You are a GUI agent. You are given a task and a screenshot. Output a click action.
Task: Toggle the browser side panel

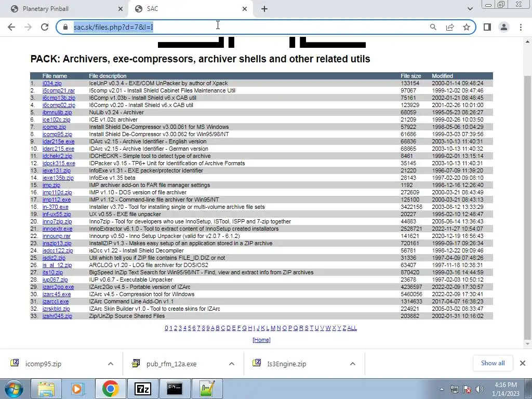point(487,27)
